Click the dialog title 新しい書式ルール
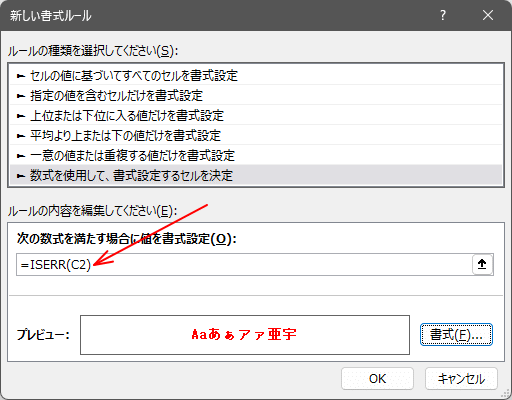 coord(50,16)
